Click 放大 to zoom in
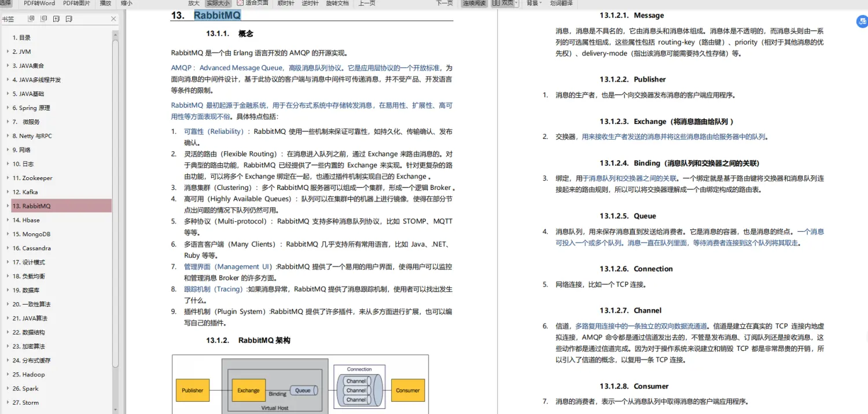The height and width of the screenshot is (414, 868). (x=194, y=3)
